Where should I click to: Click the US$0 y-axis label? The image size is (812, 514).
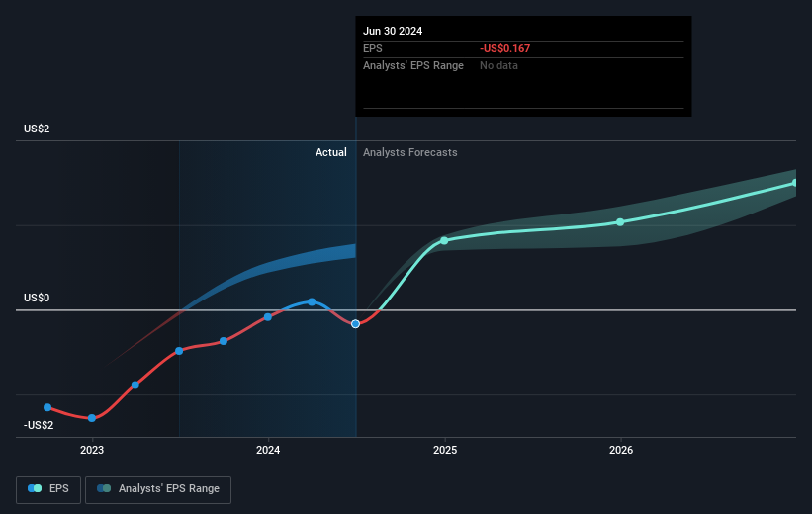point(37,298)
